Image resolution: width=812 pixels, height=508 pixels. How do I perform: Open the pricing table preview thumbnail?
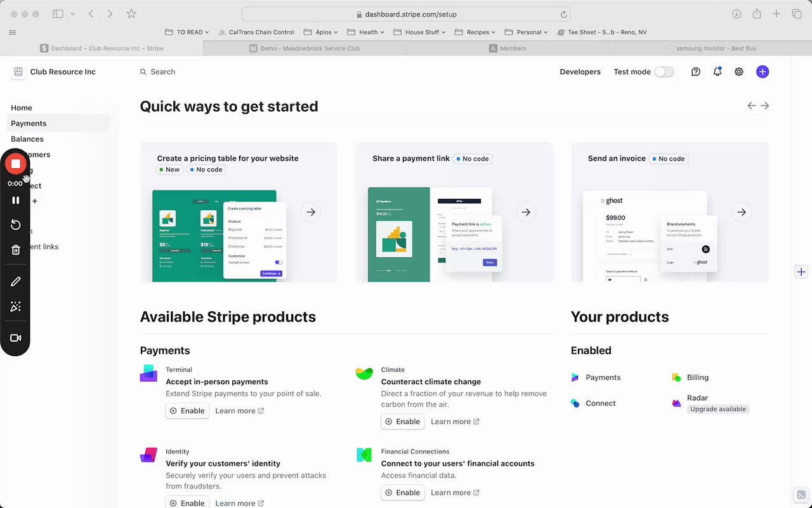point(219,236)
